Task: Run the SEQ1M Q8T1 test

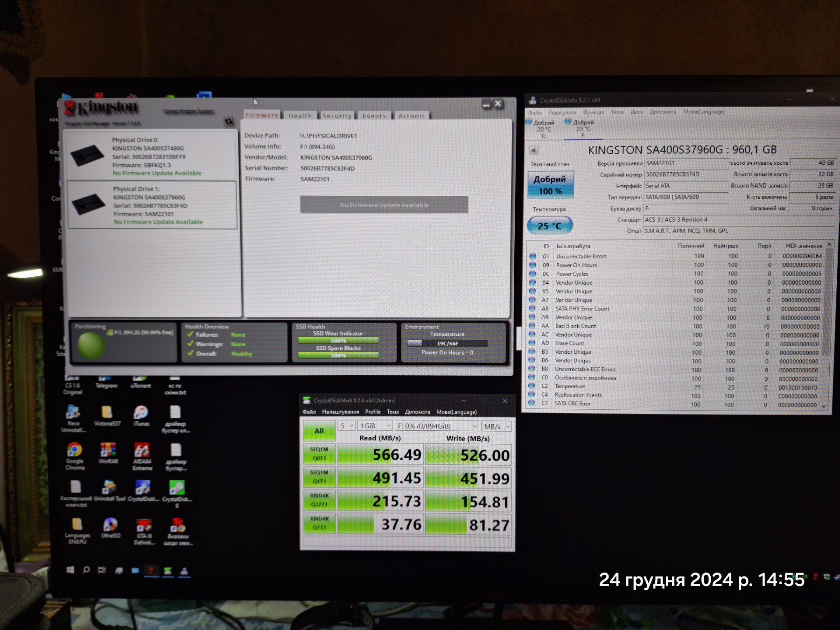Action: coord(319,454)
